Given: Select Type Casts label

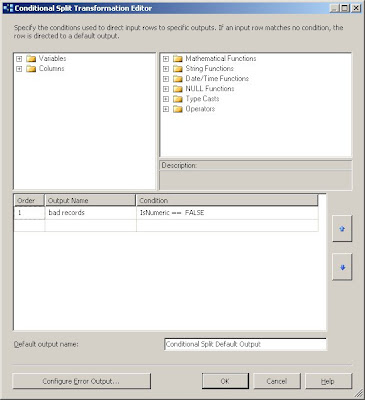Looking at the screenshot, I should pyautogui.click(x=202, y=99).
